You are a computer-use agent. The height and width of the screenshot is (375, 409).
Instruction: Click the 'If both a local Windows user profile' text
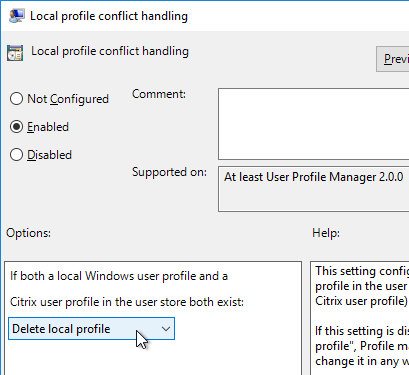tap(119, 276)
